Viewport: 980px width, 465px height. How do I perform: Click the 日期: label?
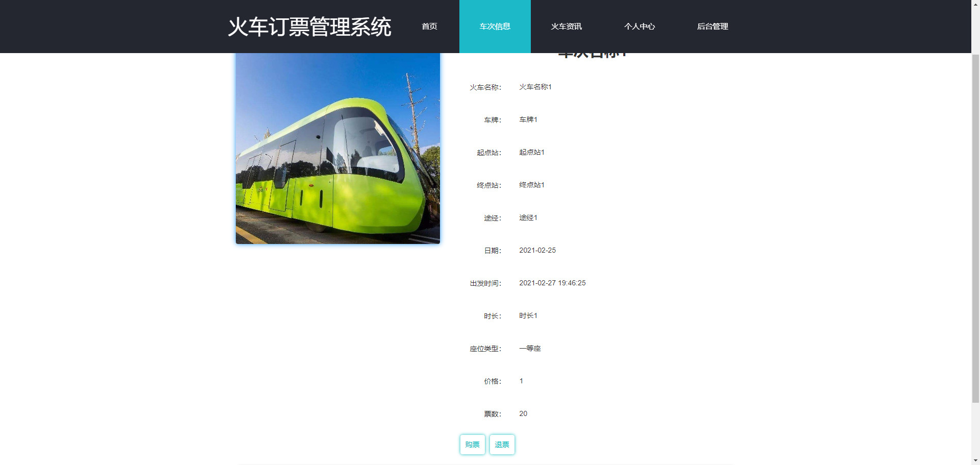click(493, 251)
